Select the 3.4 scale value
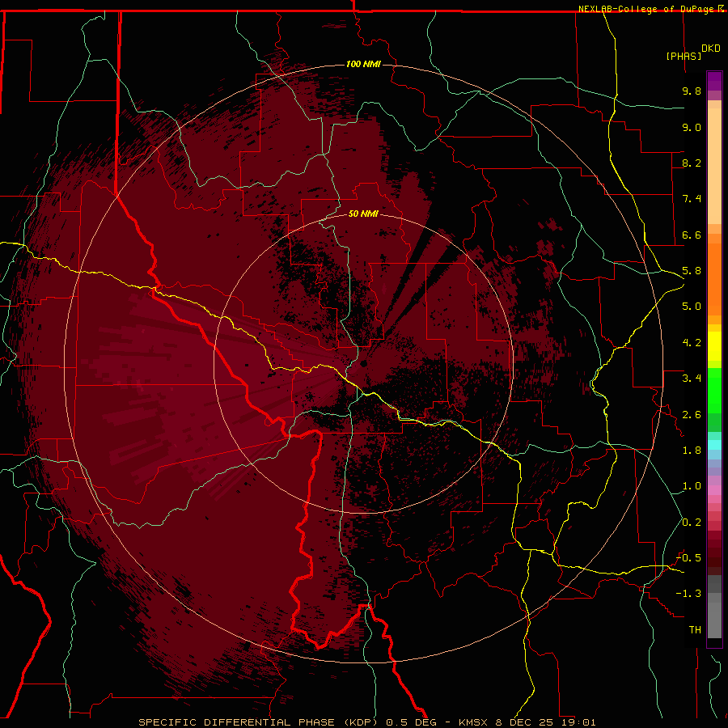This screenshot has height=728, width=728. (x=692, y=379)
